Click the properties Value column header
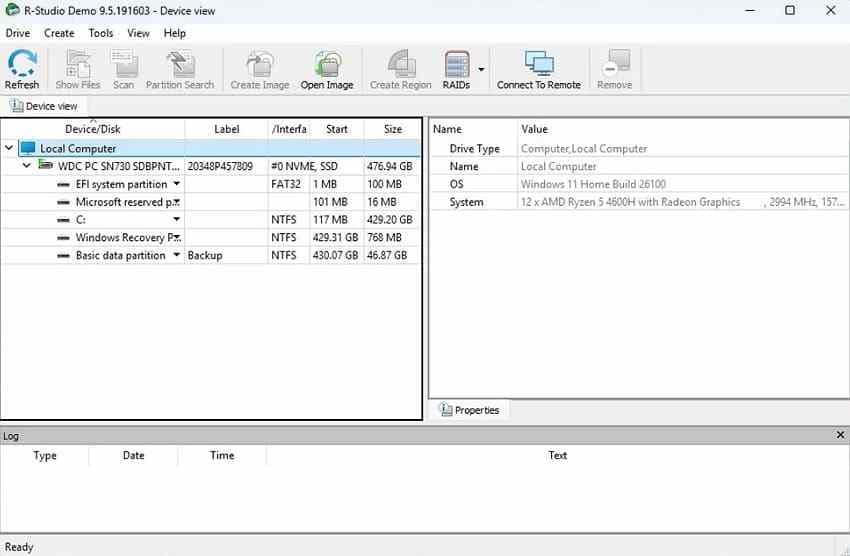The height and width of the screenshot is (556, 850). pyautogui.click(x=535, y=129)
